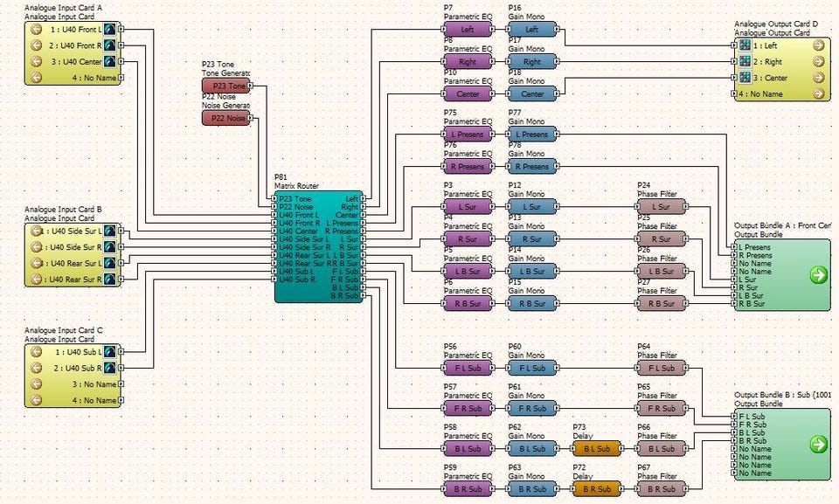839x504 pixels.
Task: Select the P23 Tone generator block
Action: [x=225, y=86]
